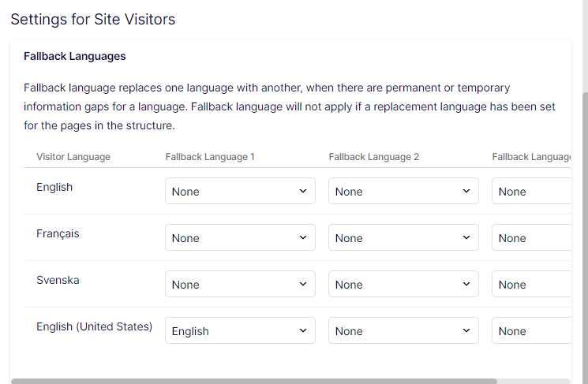The height and width of the screenshot is (384, 588).
Task: Open third fallback dropdown in English row
Action: tap(531, 192)
